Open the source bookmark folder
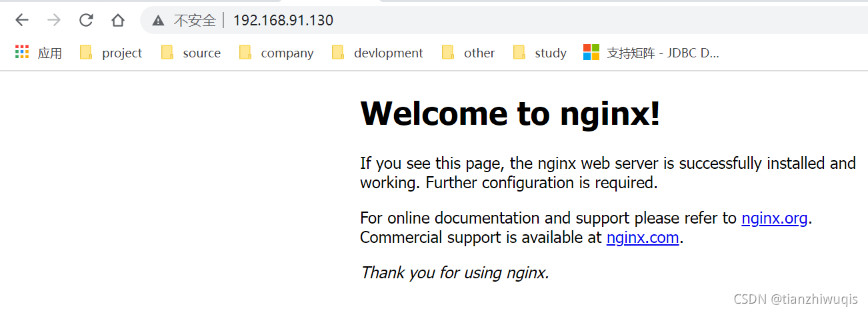The width and height of the screenshot is (868, 313). tap(191, 53)
